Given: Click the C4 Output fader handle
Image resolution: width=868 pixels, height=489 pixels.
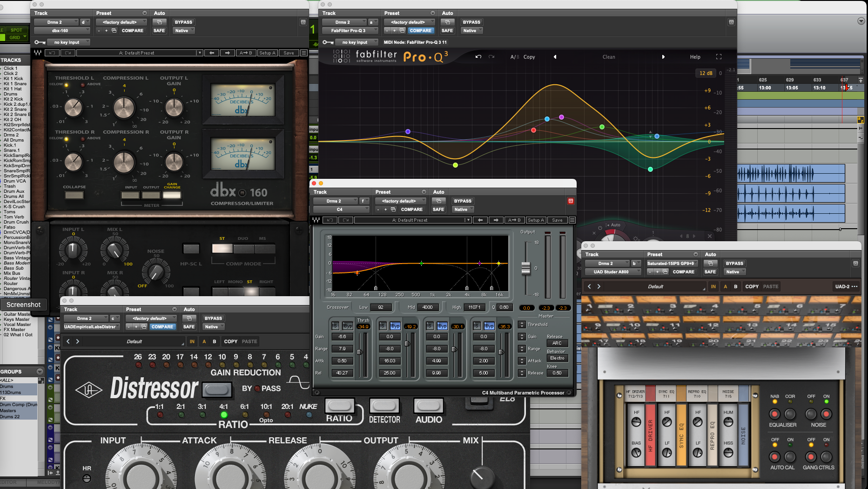Looking at the screenshot, I should 526,268.
